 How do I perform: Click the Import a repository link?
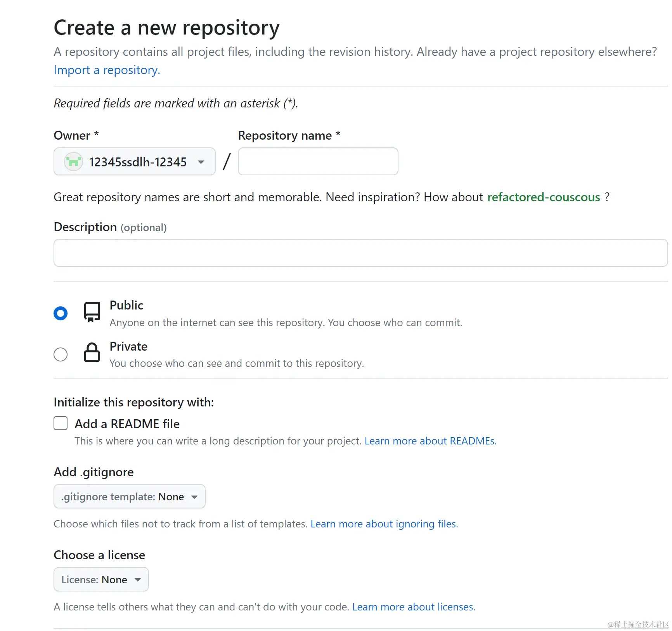(107, 70)
